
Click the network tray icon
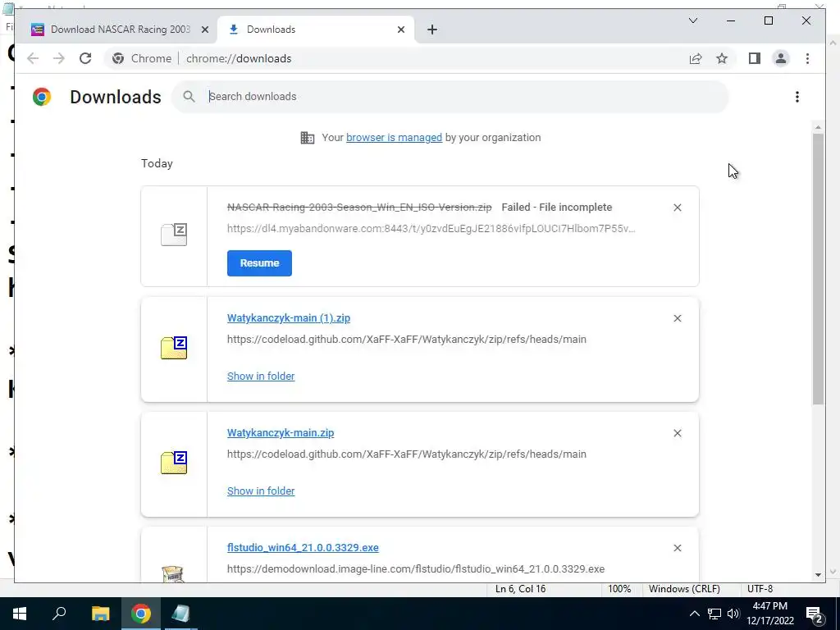pyautogui.click(x=714, y=614)
